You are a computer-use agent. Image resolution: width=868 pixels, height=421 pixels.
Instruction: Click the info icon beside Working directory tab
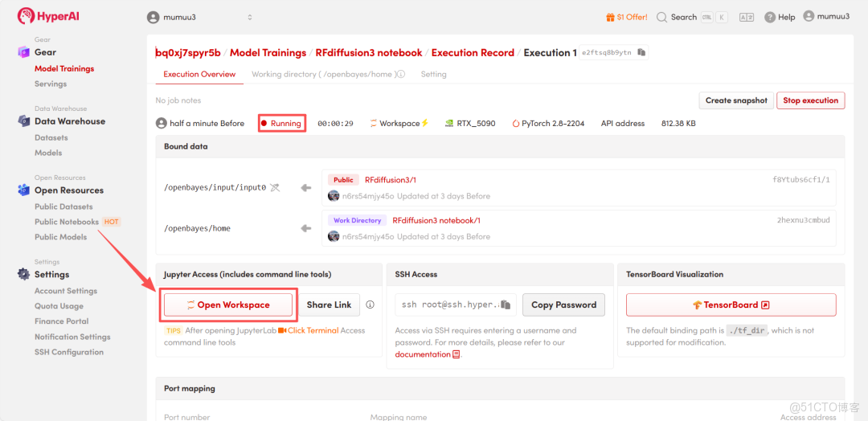coord(401,74)
